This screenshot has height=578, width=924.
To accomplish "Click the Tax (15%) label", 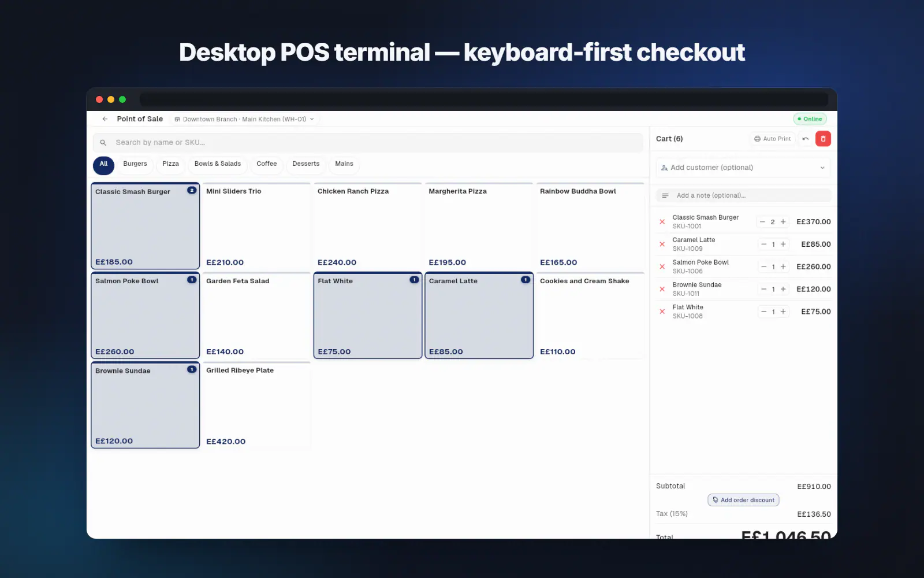I will 672,514.
